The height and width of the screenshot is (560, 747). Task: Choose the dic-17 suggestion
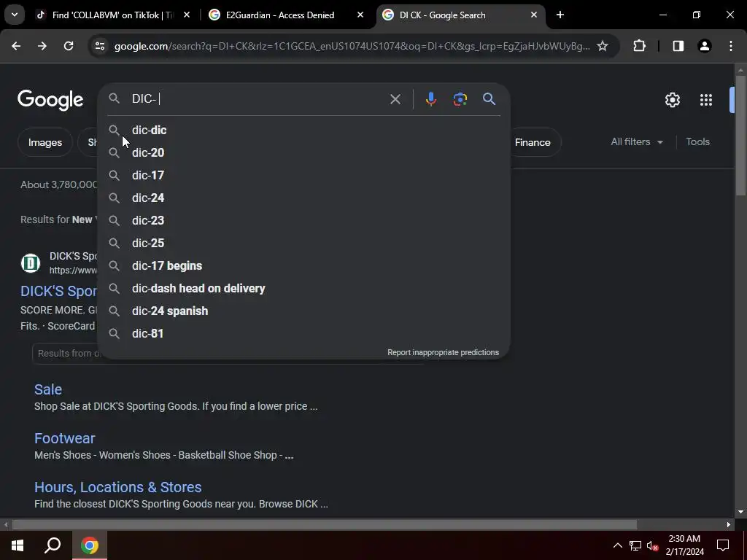pyautogui.click(x=303, y=175)
